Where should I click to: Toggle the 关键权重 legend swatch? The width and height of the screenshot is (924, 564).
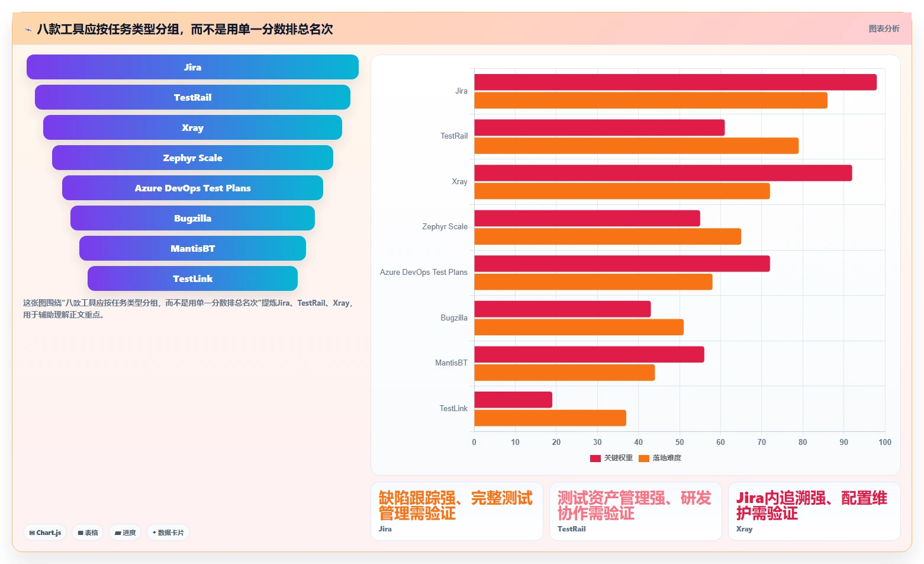595,458
